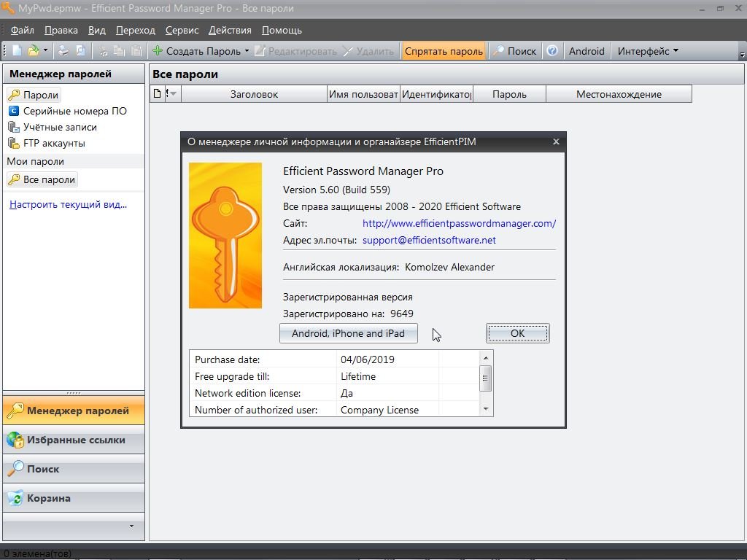Open Менеджер паролей navigation pane

coord(74,411)
